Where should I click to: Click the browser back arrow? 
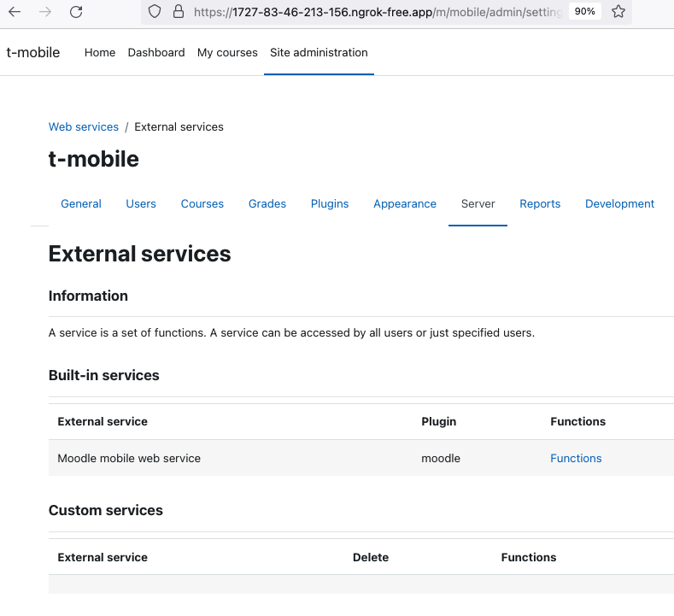click(15, 12)
